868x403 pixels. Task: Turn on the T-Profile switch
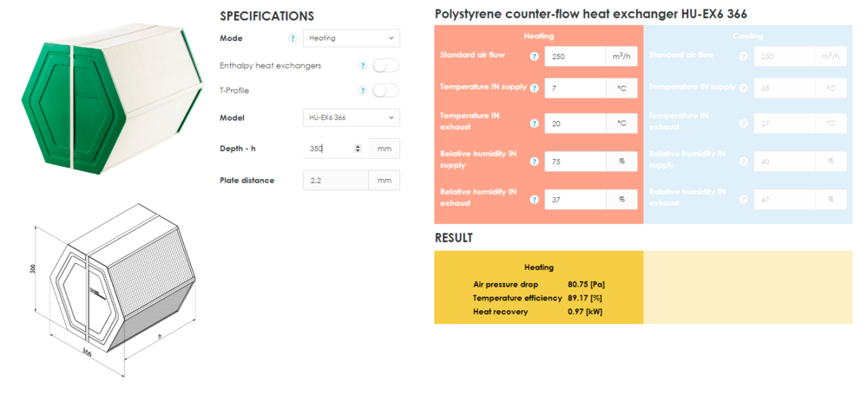coord(385,90)
